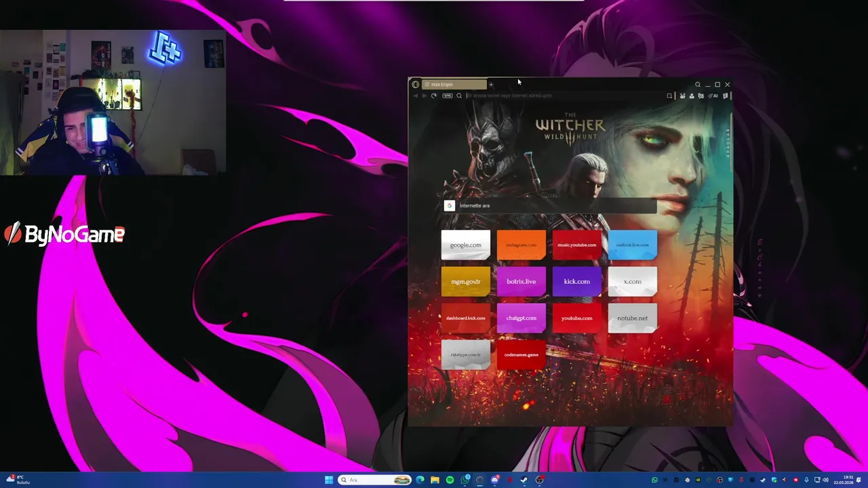Viewport: 868px width, 488px height.
Task: Toggle the VPN badge in the address bar
Action: [448, 96]
